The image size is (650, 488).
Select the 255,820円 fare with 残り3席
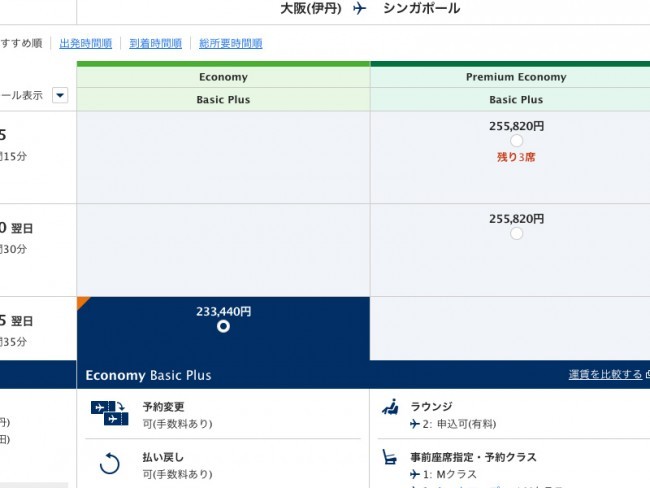(x=516, y=141)
